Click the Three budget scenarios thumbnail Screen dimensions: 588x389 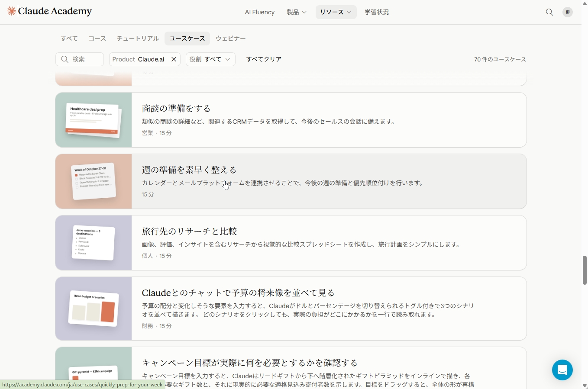pyautogui.click(x=94, y=309)
